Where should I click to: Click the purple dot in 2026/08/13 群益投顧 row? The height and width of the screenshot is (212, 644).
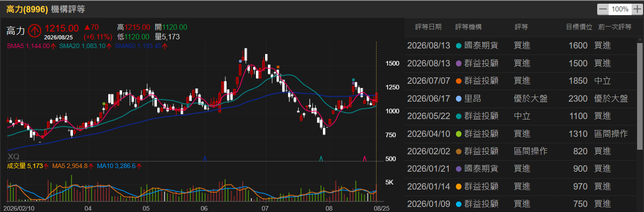(x=459, y=63)
